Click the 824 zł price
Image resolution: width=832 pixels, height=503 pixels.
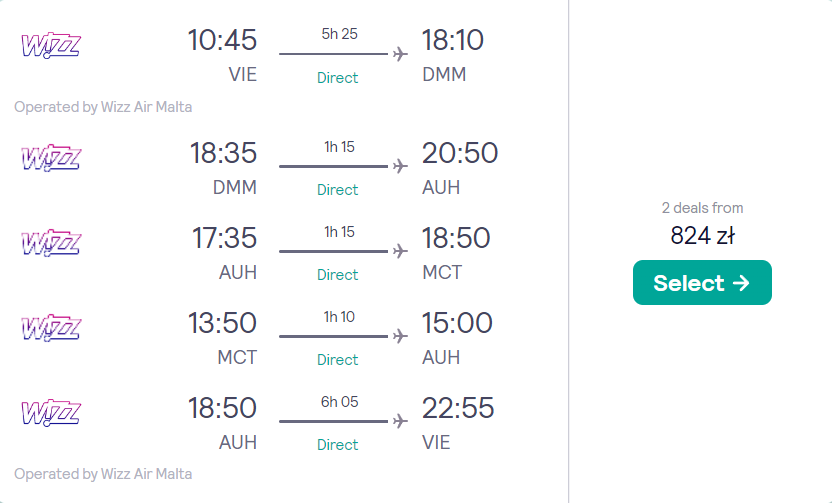(702, 236)
